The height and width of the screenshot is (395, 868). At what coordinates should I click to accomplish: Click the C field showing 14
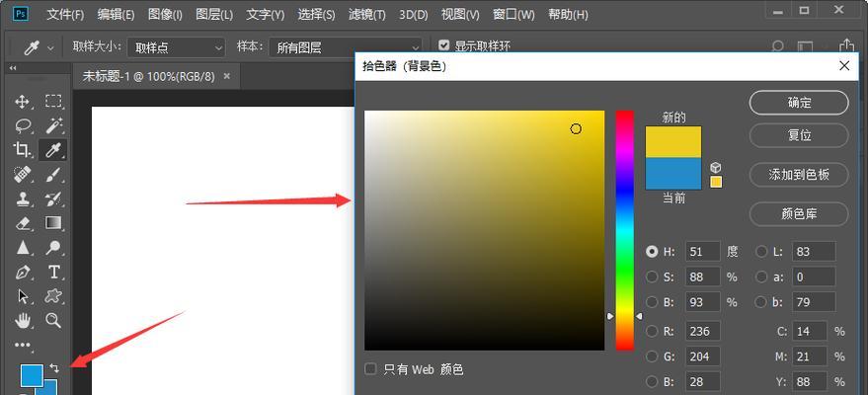[810, 331]
